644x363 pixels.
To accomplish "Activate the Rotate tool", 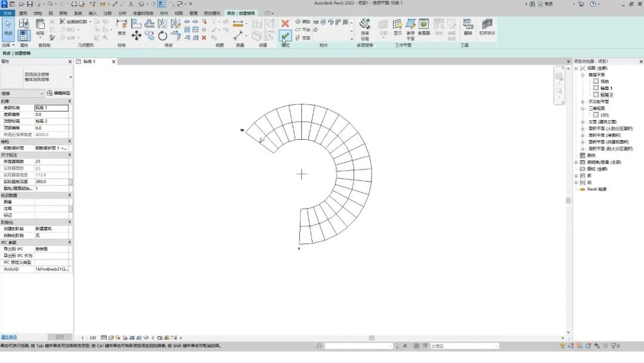I will pos(163,36).
